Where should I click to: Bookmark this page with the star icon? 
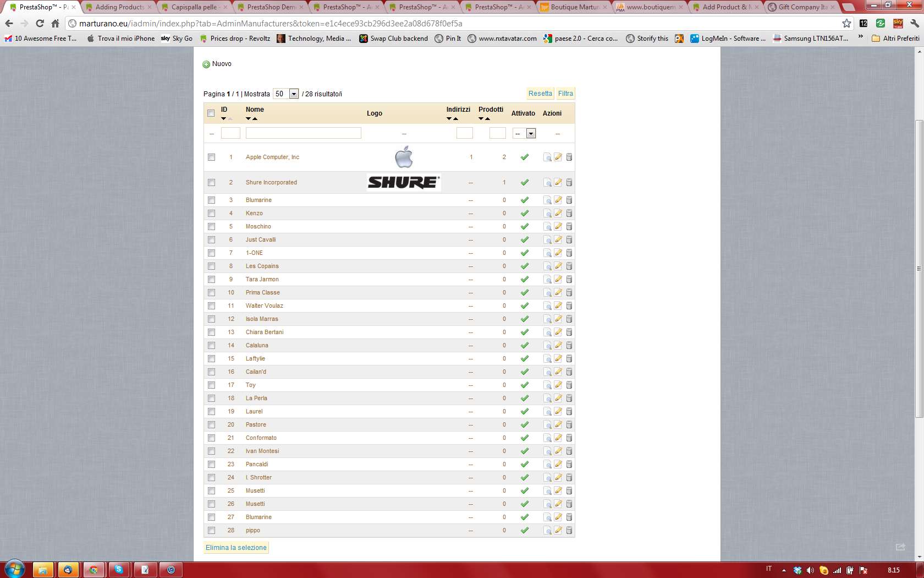(846, 23)
